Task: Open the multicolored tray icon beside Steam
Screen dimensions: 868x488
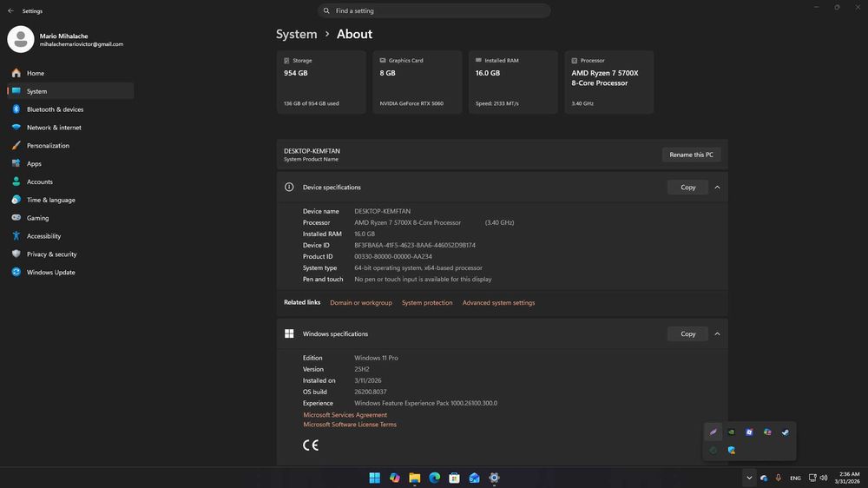Action: coord(767,432)
